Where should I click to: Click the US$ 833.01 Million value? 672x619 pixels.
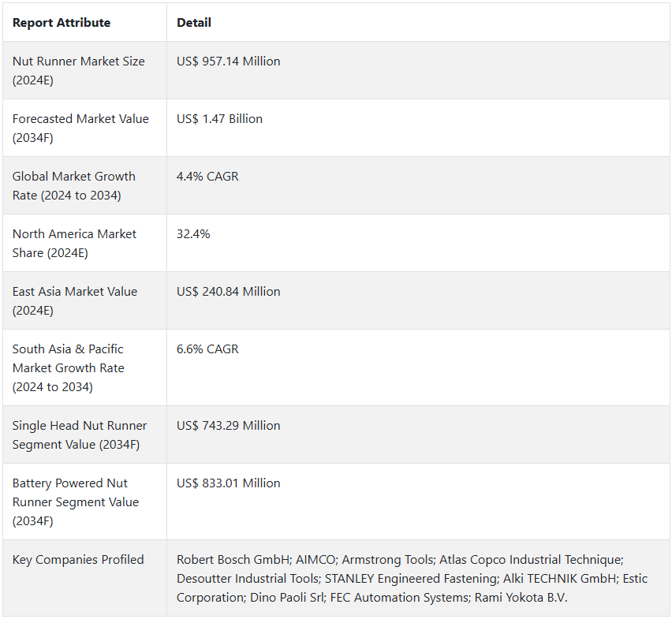(x=229, y=483)
